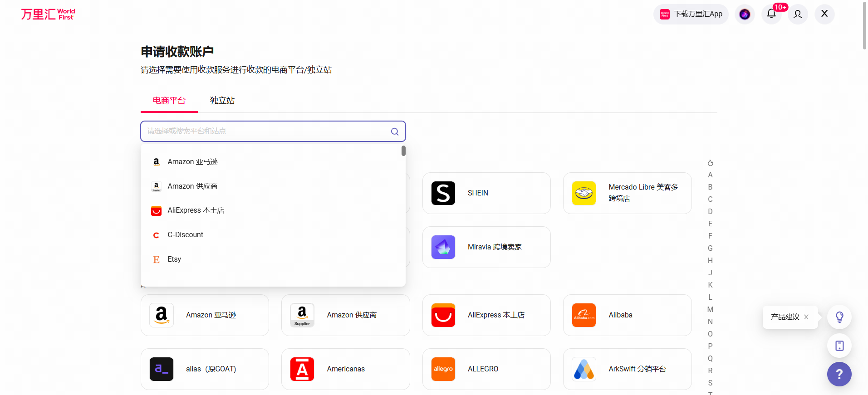The image size is (868, 395).
Task: Select the AliExpress 本土店 card in grid
Action: [x=486, y=315]
